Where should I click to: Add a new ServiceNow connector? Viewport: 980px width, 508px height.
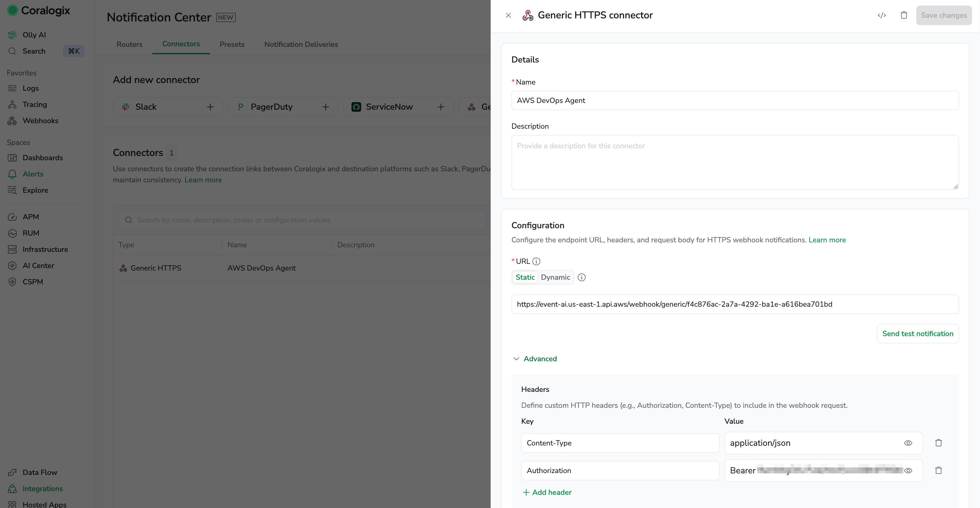coord(398,107)
